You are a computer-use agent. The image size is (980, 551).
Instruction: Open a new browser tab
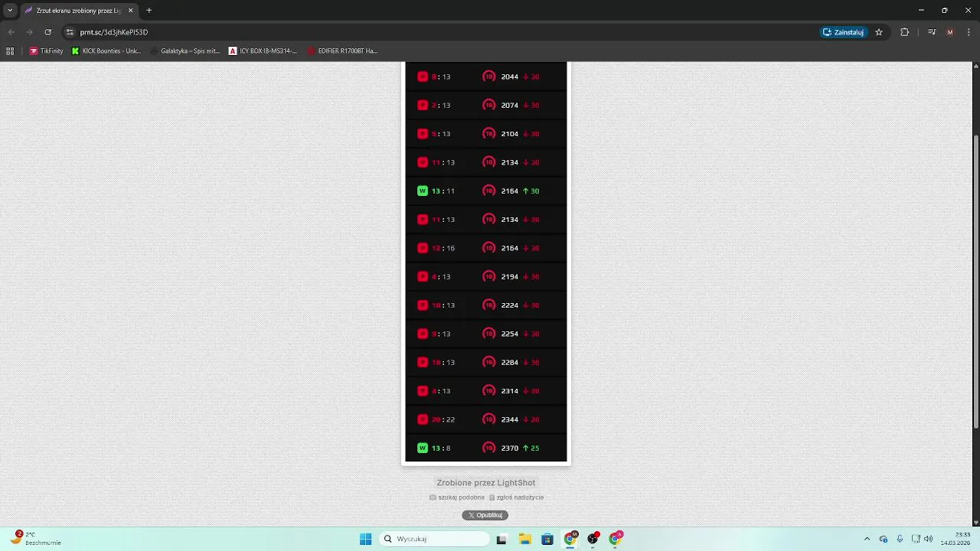[x=149, y=11]
